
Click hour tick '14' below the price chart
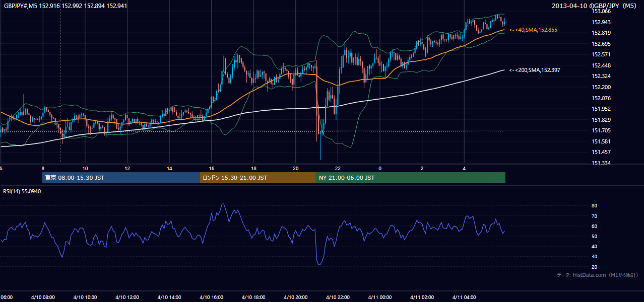170,169
